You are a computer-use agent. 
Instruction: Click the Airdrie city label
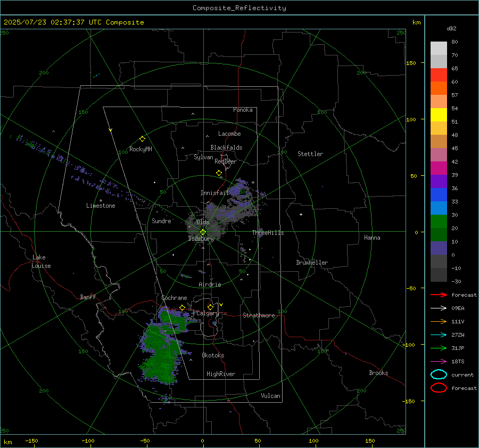coord(210,284)
